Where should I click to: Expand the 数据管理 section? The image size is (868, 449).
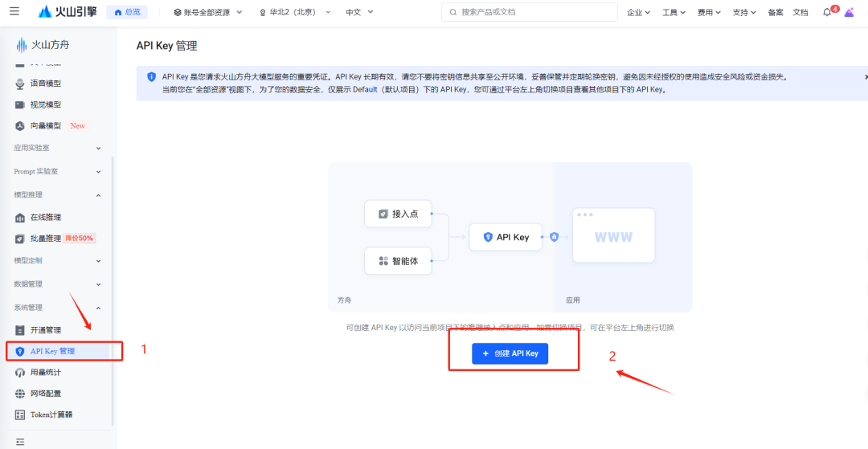58,284
